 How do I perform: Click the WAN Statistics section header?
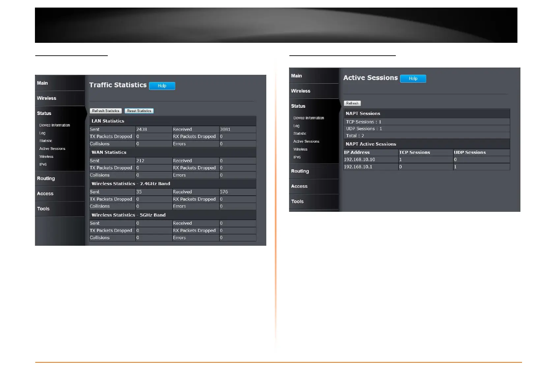[173, 152]
